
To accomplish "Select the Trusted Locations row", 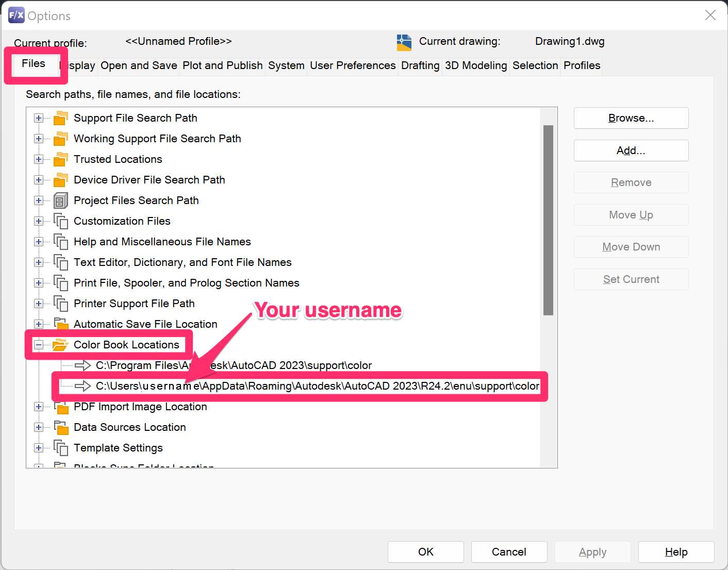I will coord(118,159).
